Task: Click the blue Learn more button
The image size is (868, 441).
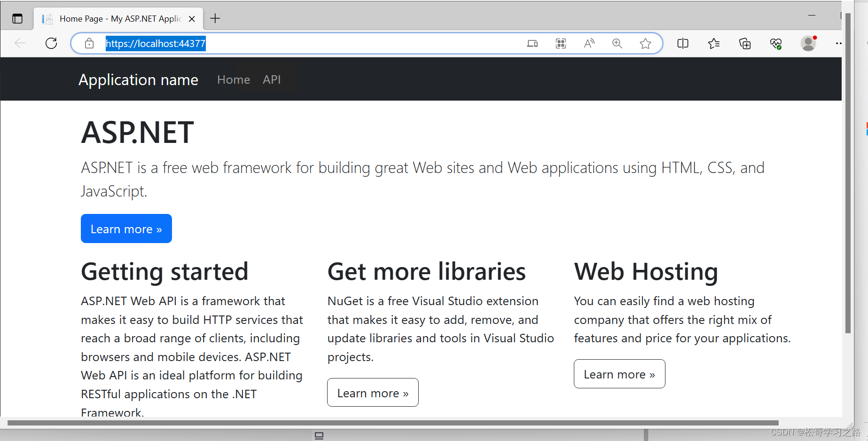Action: [126, 228]
